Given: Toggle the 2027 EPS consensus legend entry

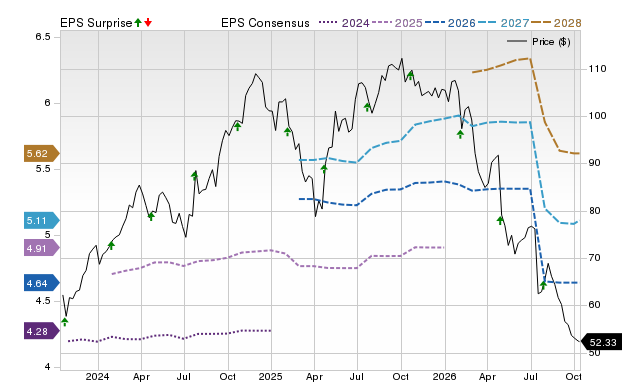Looking at the screenshot, I should pyautogui.click(x=503, y=23).
